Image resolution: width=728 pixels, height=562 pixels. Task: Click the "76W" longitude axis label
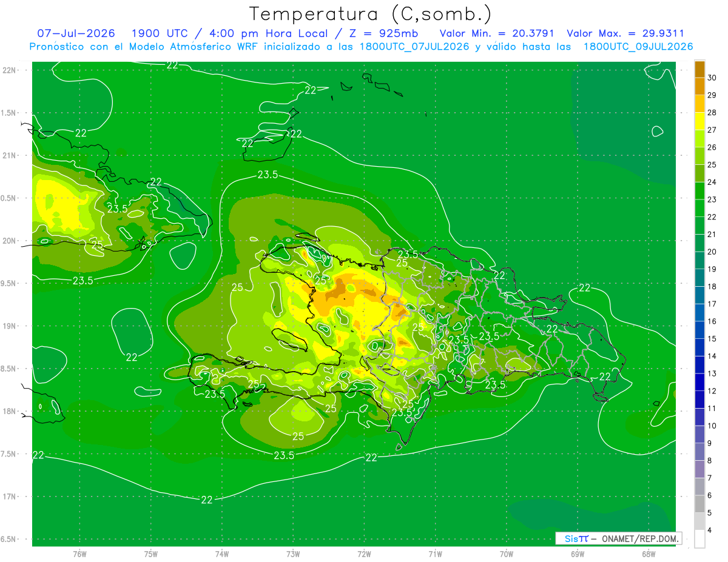pos(79,554)
